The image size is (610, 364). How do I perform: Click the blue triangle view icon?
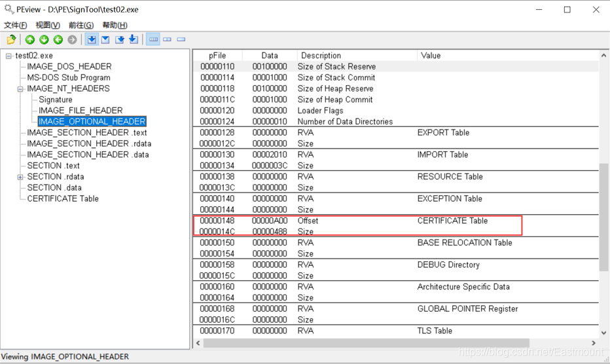pyautogui.click(x=105, y=39)
